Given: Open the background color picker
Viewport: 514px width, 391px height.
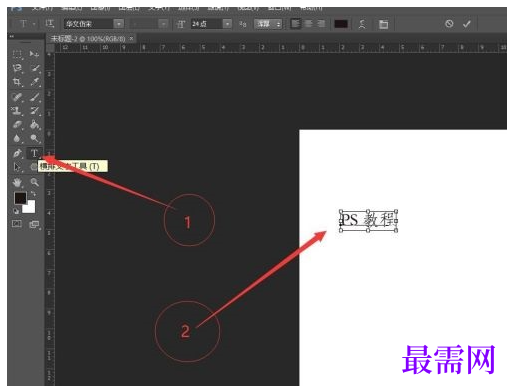Looking at the screenshot, I should pyautogui.click(x=30, y=208).
